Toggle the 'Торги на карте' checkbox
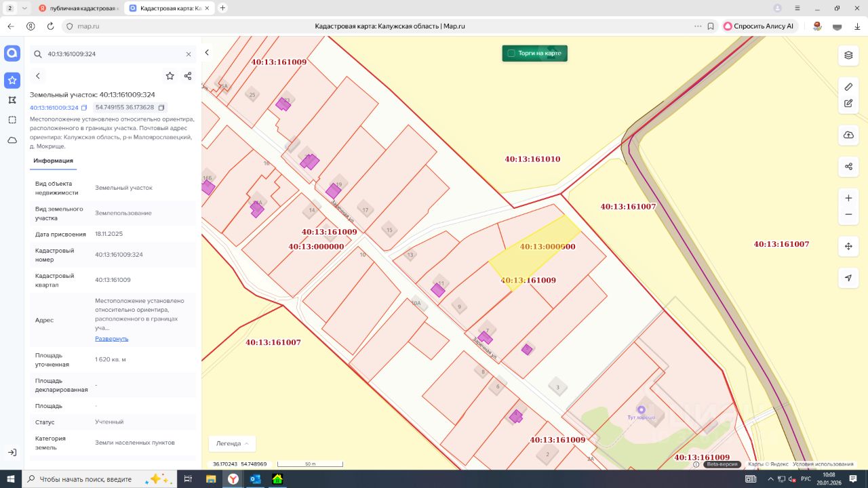This screenshot has width=868, height=488. 511,53
